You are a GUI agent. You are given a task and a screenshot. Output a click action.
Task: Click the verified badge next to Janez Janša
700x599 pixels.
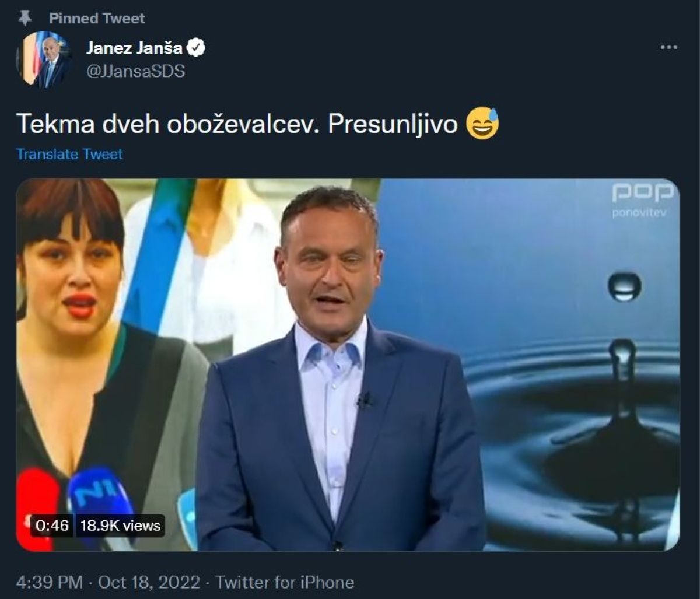click(x=199, y=48)
